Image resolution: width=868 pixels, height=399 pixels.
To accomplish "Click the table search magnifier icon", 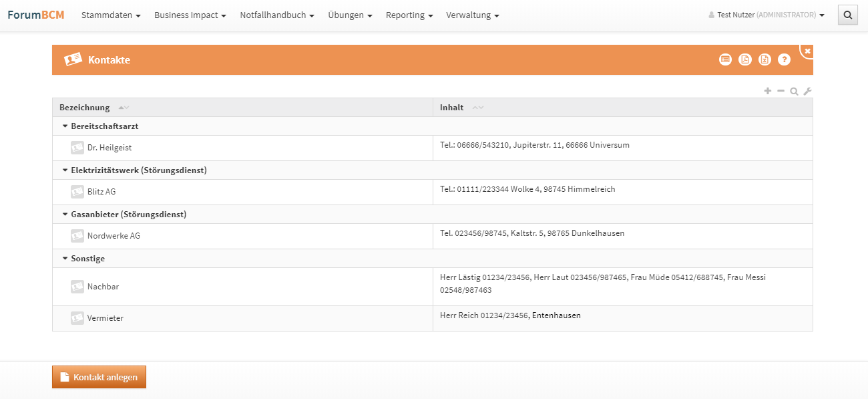I will pos(794,92).
